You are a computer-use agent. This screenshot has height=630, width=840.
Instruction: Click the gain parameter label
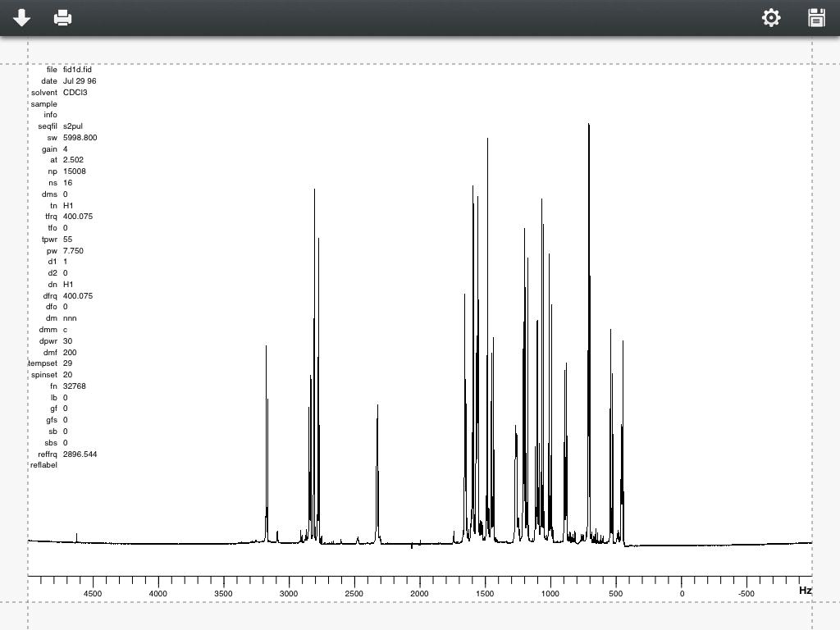tap(49, 149)
